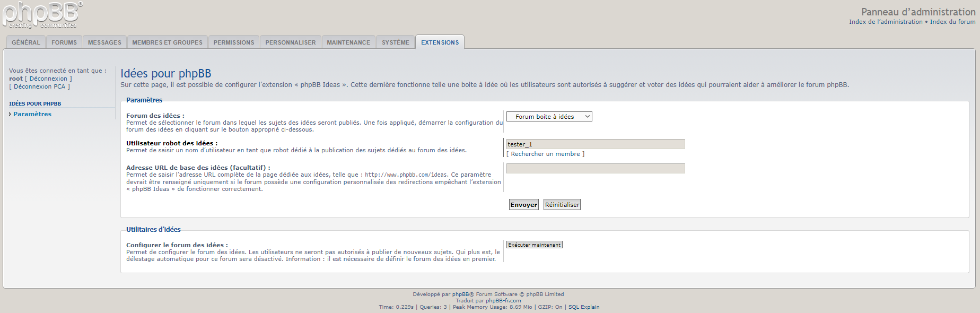Select the Permissions tab
980x313 pixels.
point(234,42)
